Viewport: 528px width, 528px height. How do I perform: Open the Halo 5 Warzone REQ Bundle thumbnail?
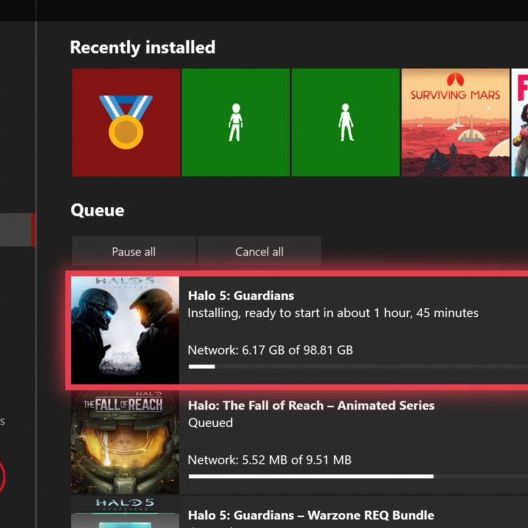[125, 512]
